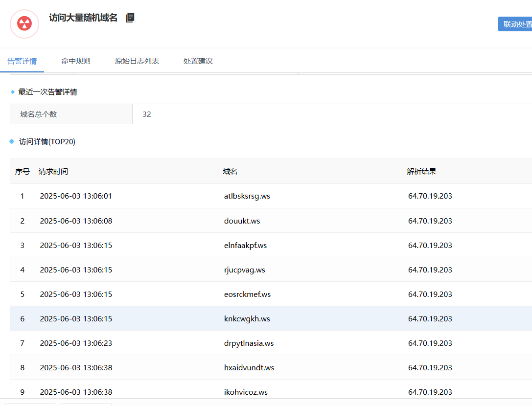The width and height of the screenshot is (532, 406).
Task: Click the 域名总个数 value 32
Action: click(147, 114)
